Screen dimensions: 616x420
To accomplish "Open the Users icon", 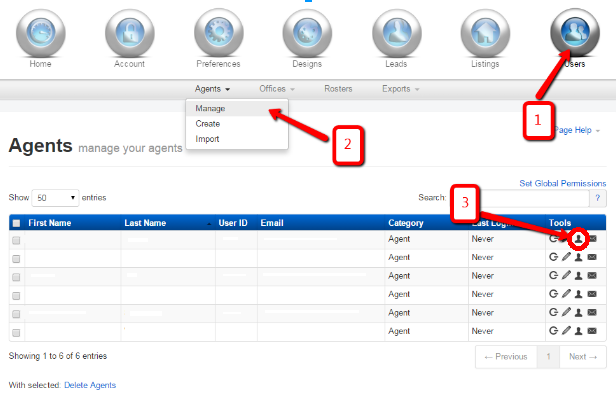I will coord(575,33).
